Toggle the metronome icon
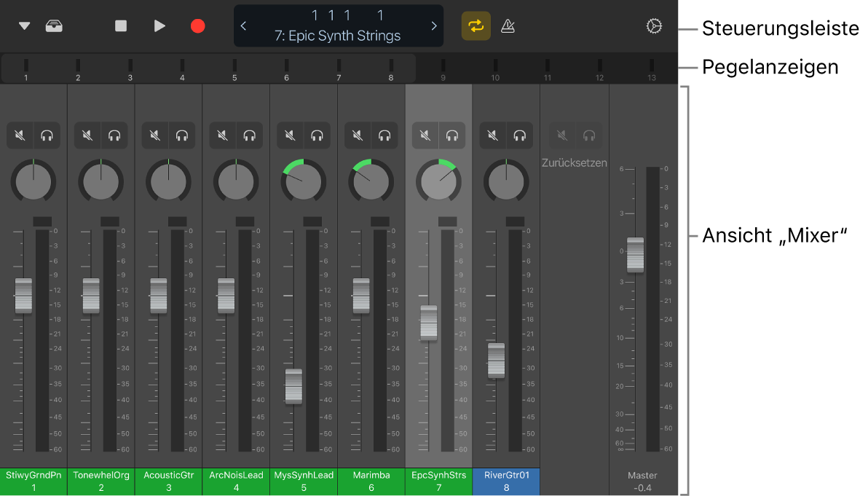The width and height of the screenshot is (868, 496). (508, 26)
